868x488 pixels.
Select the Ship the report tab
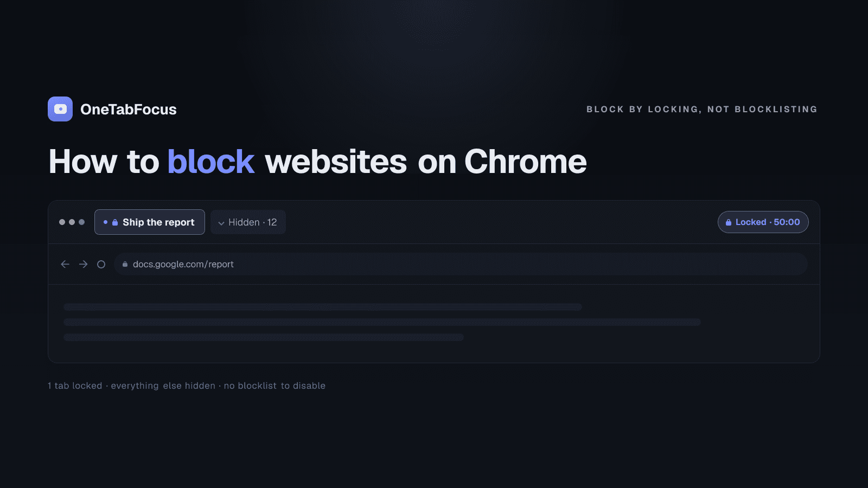coord(150,222)
